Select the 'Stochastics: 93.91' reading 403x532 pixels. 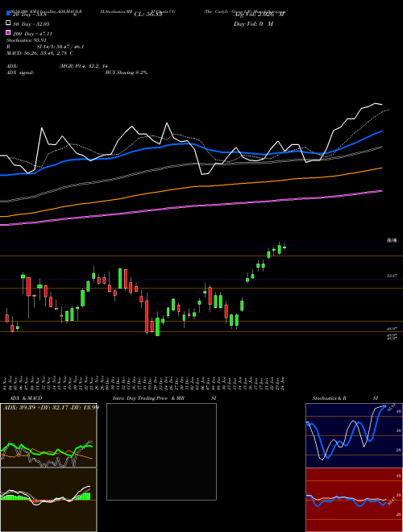tap(26, 40)
